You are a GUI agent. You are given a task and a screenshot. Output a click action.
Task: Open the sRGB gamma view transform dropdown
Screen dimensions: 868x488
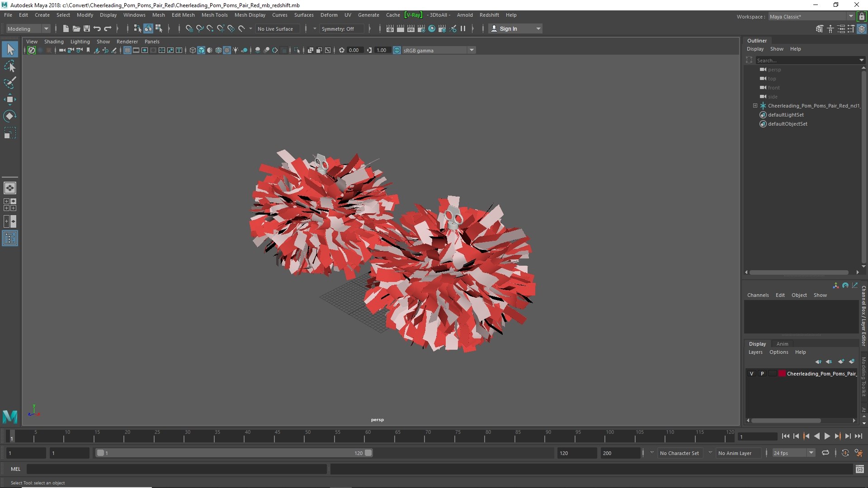click(x=438, y=50)
